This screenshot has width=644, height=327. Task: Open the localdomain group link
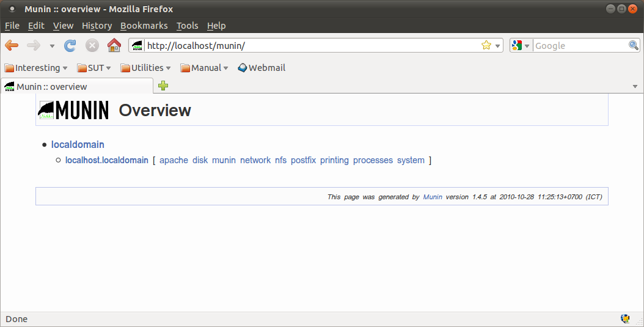click(78, 145)
